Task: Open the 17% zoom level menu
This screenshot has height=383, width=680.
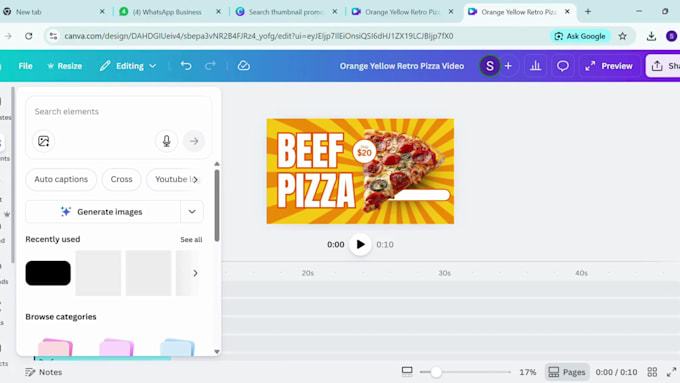Action: pos(528,372)
